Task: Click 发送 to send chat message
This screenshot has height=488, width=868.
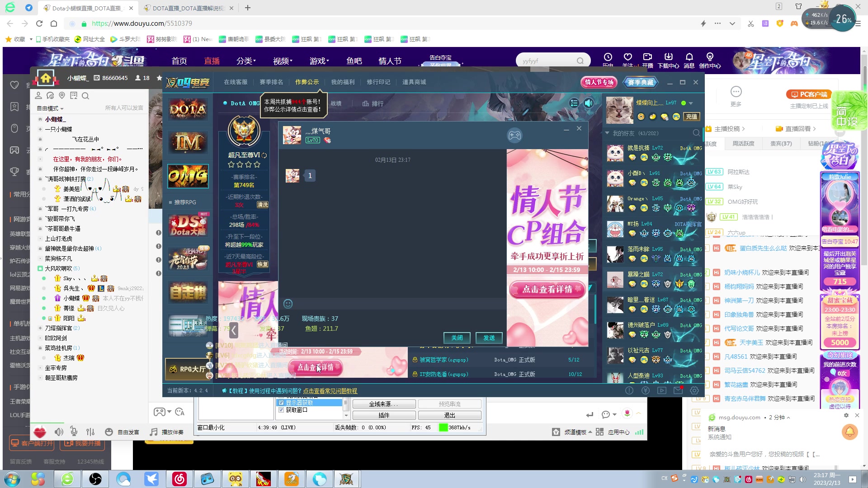Action: (489, 338)
